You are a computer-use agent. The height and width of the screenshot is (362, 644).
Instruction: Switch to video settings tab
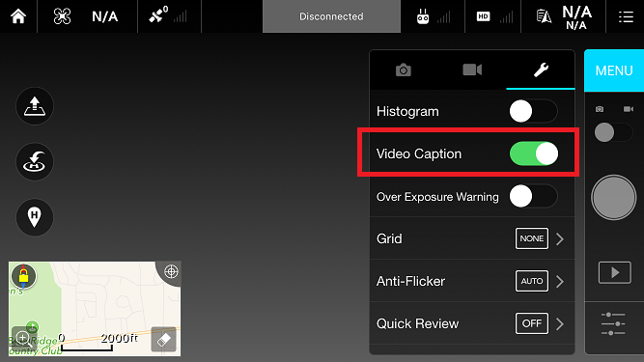472,70
